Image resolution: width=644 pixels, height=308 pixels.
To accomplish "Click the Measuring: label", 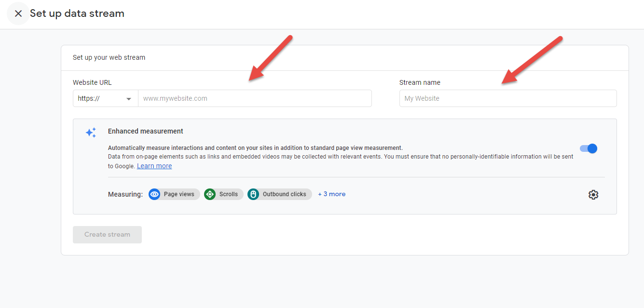I will pyautogui.click(x=125, y=194).
